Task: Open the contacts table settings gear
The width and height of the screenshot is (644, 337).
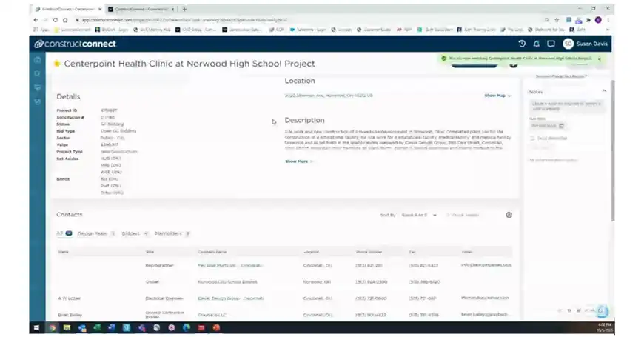Action: coord(509,215)
